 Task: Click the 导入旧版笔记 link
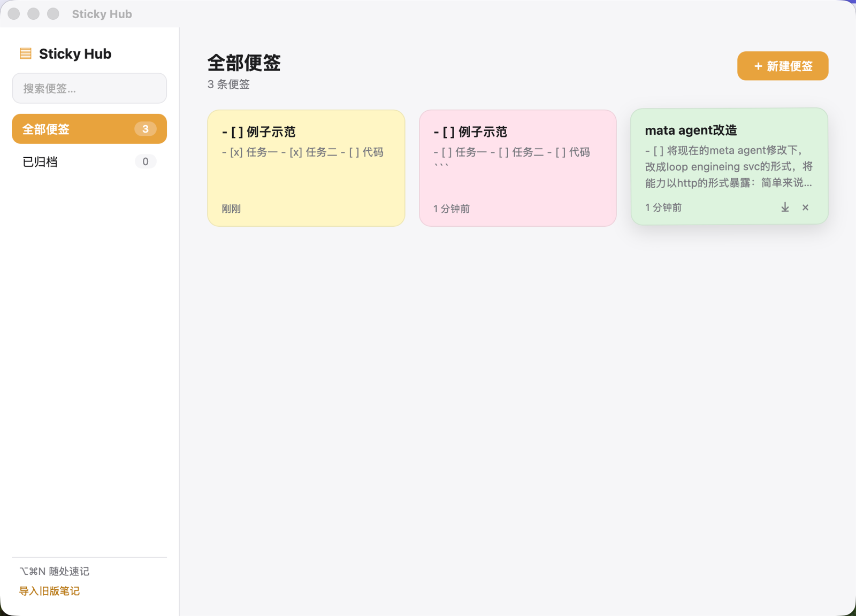(x=49, y=591)
